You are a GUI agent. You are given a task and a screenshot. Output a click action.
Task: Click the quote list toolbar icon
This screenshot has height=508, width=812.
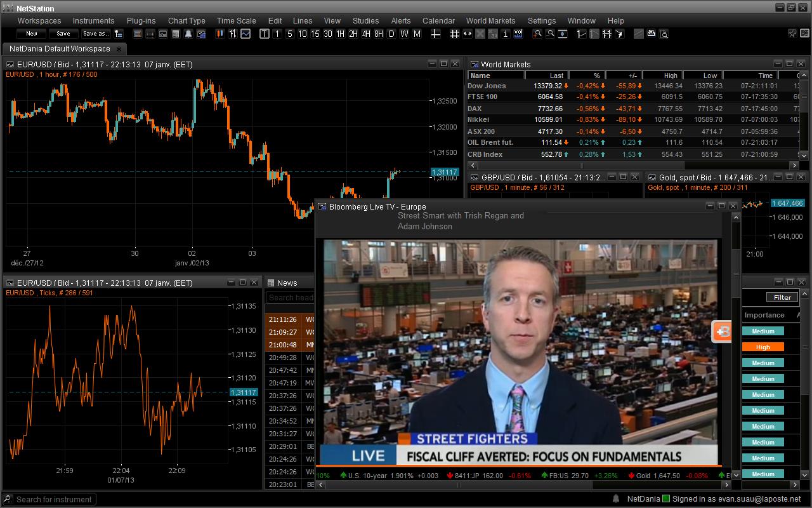point(138,34)
